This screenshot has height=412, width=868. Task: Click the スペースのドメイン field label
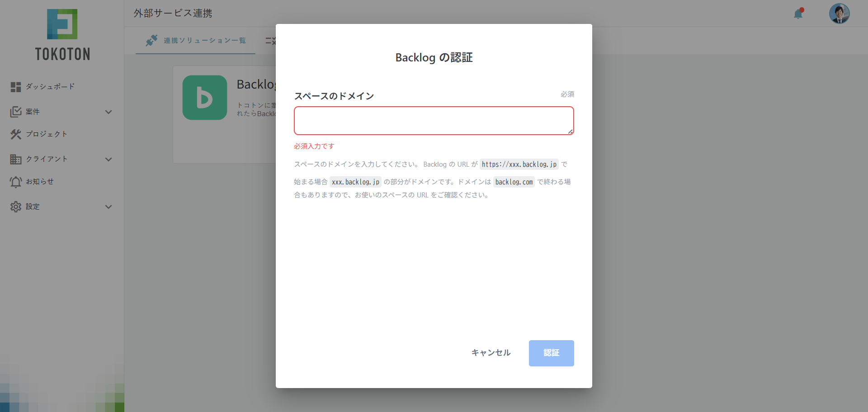334,96
